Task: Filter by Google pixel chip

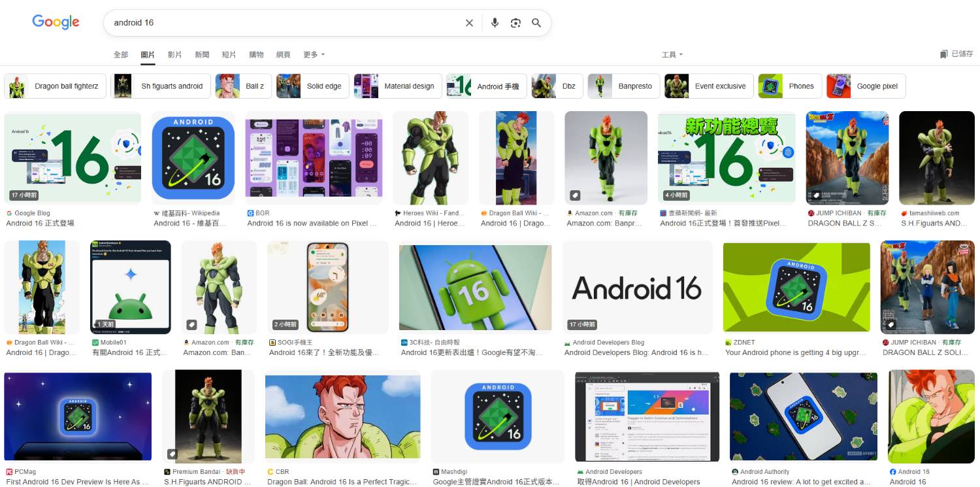Action: (866, 86)
